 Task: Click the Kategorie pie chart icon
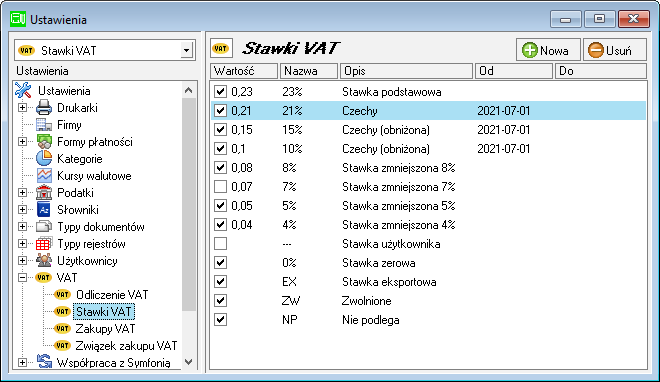[44, 159]
